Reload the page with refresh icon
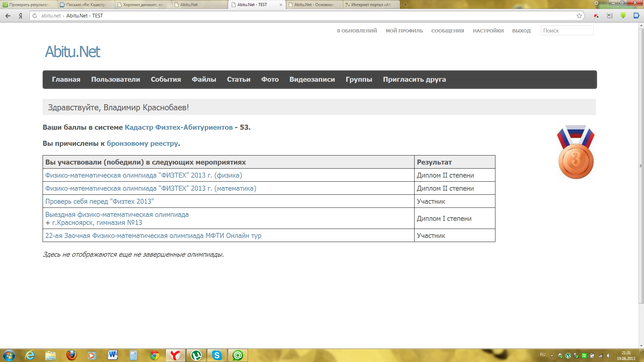 coord(35,16)
